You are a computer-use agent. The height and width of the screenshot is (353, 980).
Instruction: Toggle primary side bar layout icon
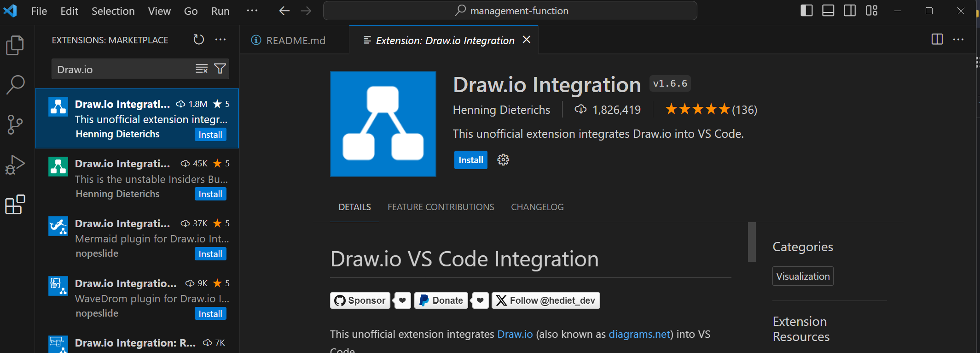pos(806,11)
